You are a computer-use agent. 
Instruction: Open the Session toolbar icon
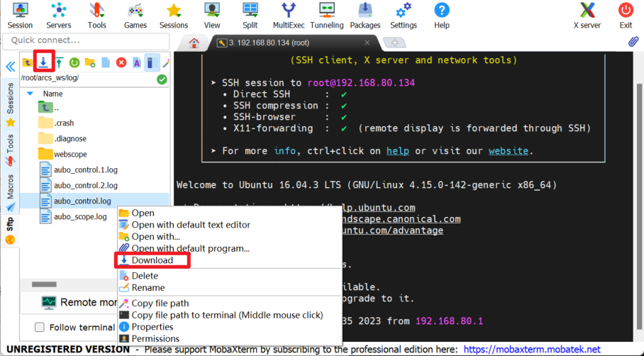[x=20, y=16]
